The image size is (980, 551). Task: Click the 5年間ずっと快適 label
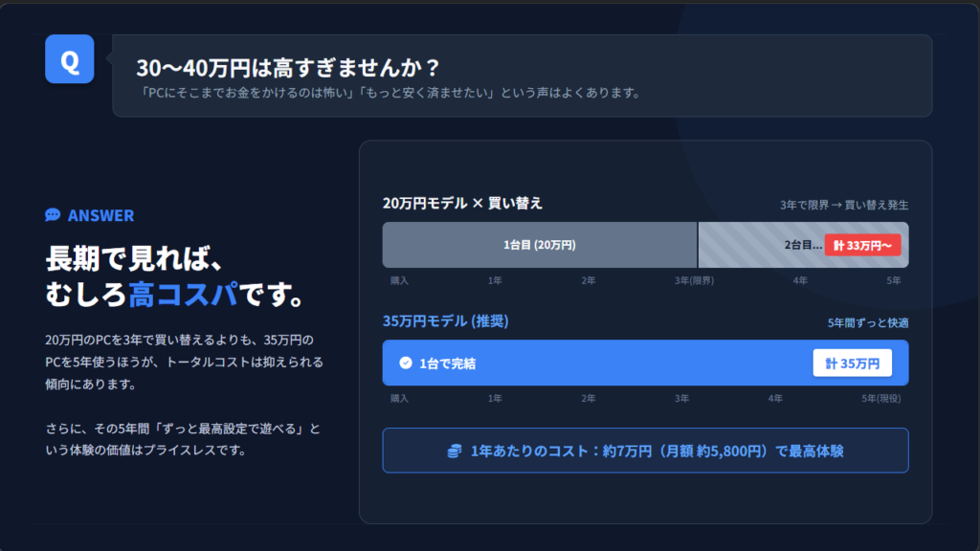(868, 323)
